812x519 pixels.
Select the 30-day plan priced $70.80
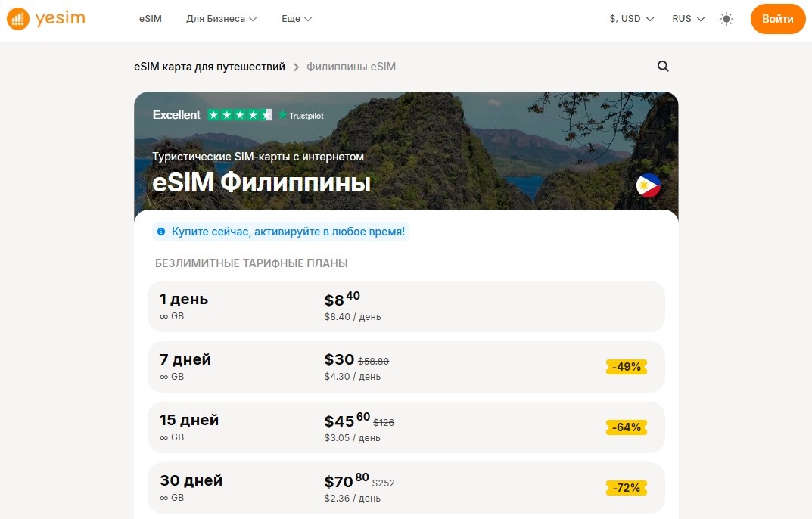coord(406,488)
